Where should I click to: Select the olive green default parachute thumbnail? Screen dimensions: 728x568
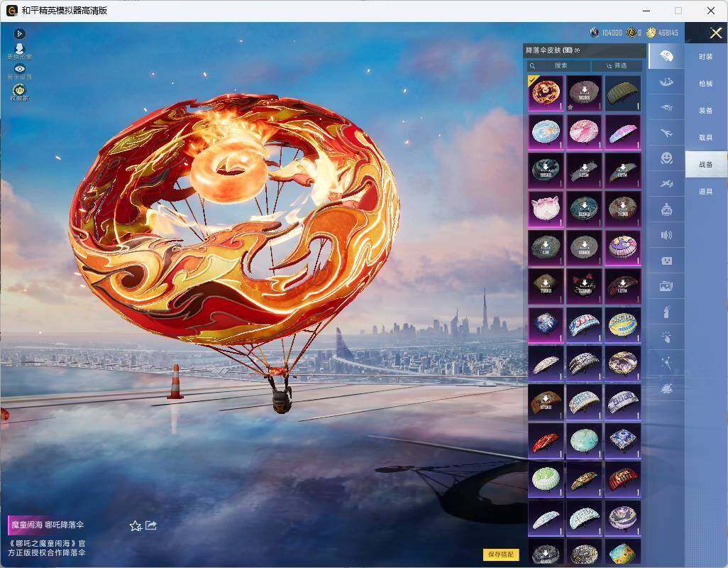(x=622, y=93)
